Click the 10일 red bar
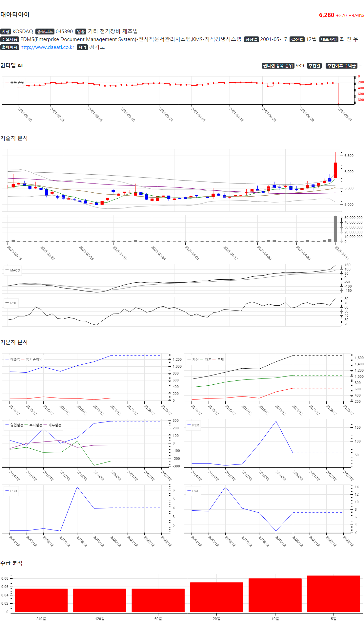 (x=275, y=595)
